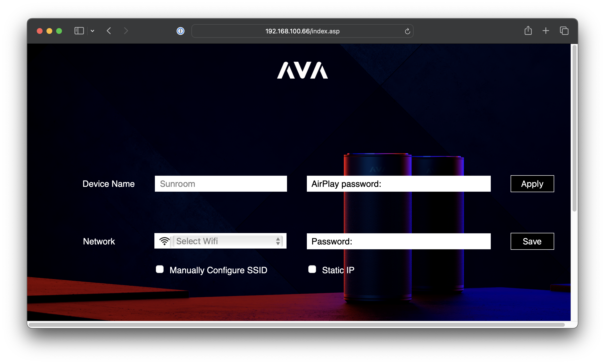Screen dimensions: 605x364
Task: Open the 1Password extension
Action: [x=180, y=31]
